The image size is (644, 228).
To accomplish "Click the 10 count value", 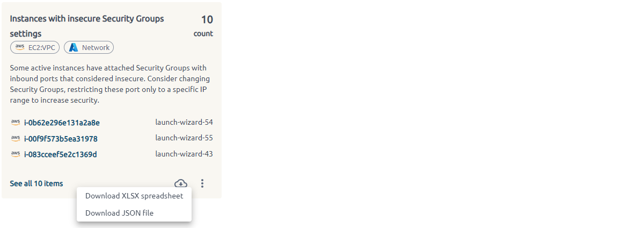I will 207,20.
